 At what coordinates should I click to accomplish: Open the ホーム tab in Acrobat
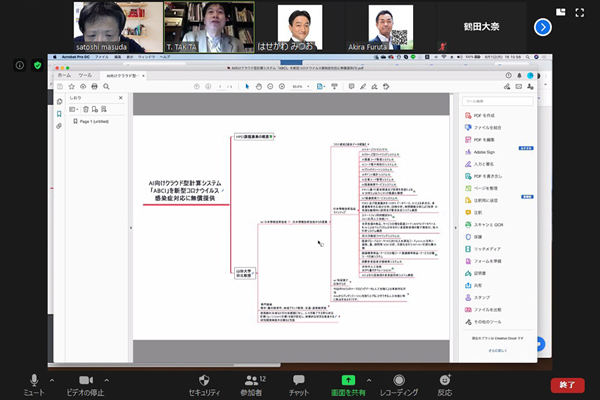point(64,75)
